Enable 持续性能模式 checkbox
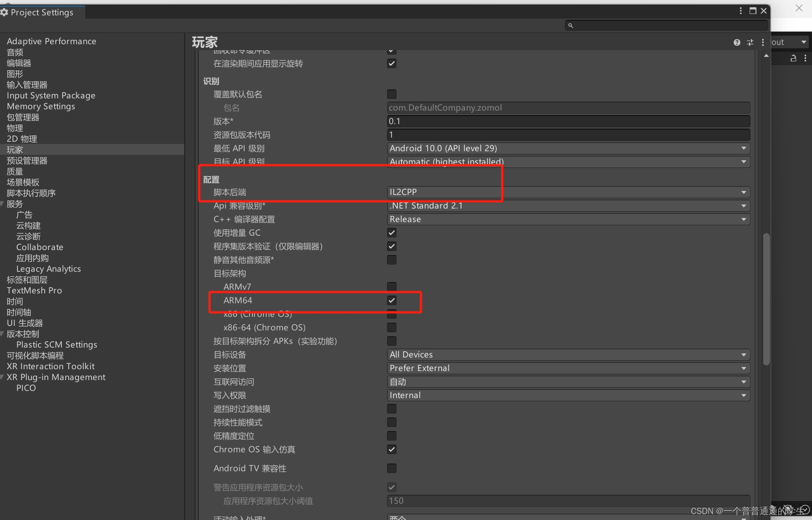 (392, 422)
